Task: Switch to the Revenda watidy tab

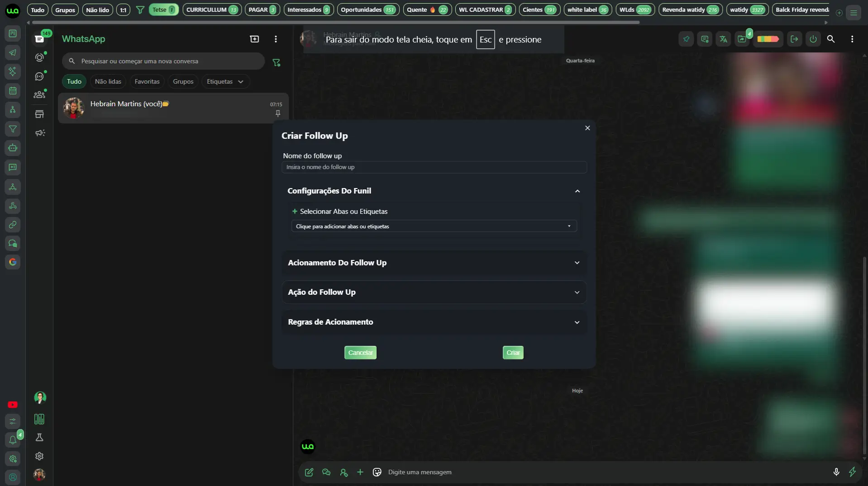Action: (690, 9)
